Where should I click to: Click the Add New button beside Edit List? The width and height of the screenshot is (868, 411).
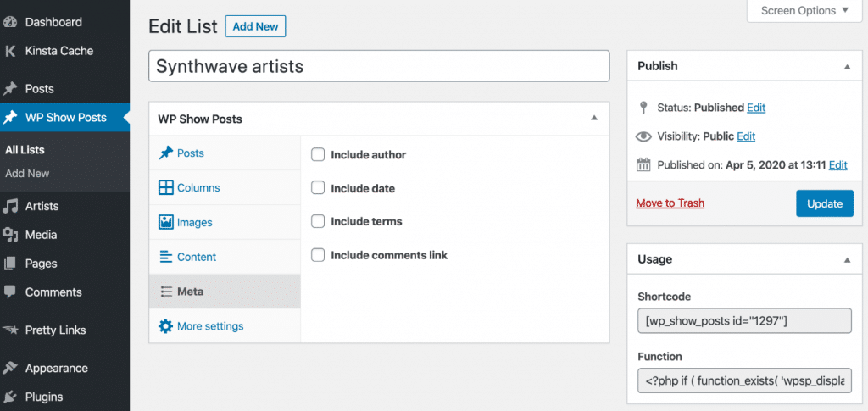(255, 26)
